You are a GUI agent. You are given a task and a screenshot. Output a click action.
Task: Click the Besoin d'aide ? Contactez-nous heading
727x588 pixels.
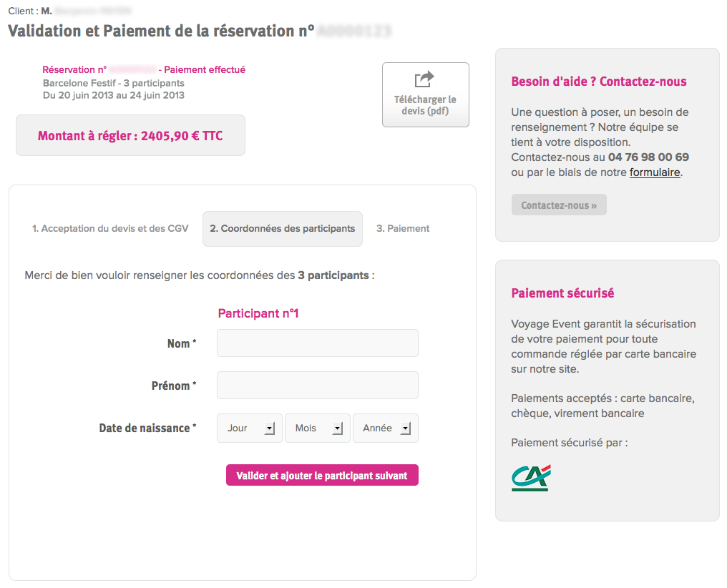pos(599,82)
